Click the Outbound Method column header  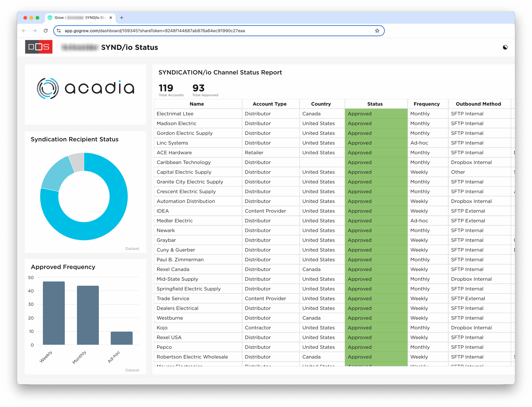tap(478, 104)
